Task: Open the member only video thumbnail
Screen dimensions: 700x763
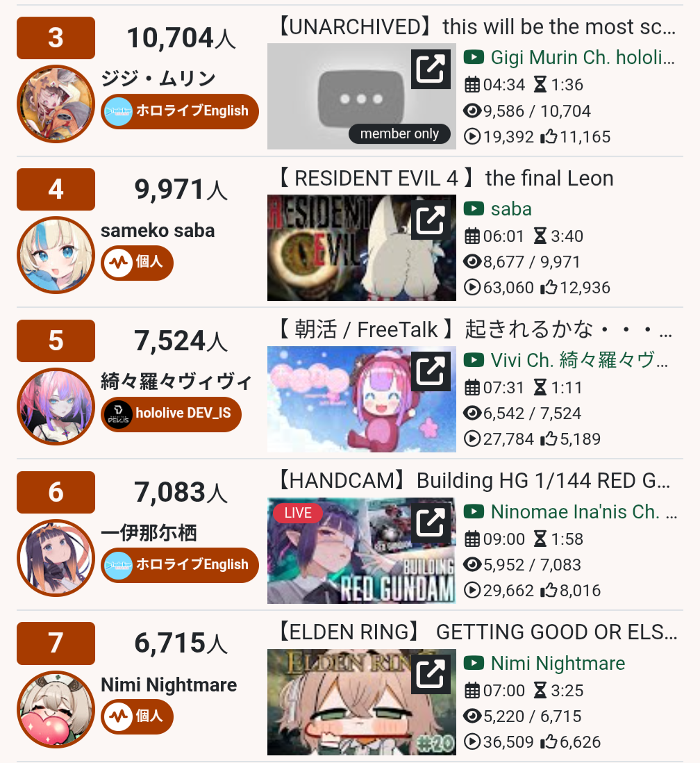Action: click(x=361, y=96)
